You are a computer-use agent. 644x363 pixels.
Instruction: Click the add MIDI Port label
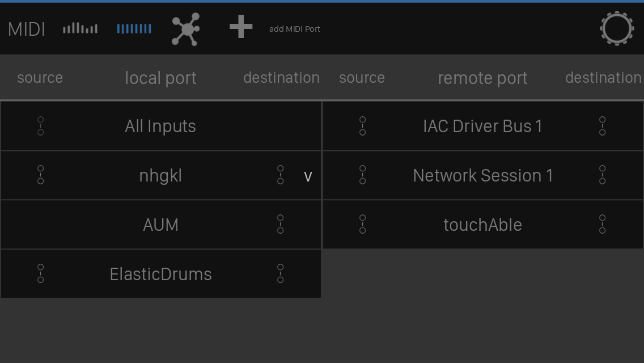pyautogui.click(x=294, y=29)
